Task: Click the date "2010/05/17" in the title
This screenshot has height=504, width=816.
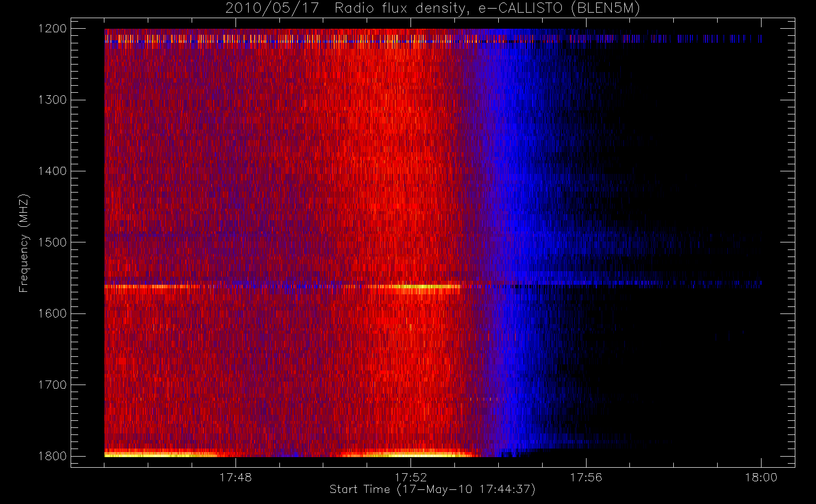Action: pos(272,8)
